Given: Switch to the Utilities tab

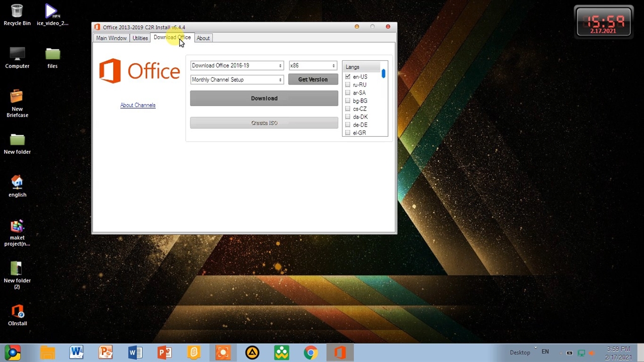Looking at the screenshot, I should [x=140, y=38].
